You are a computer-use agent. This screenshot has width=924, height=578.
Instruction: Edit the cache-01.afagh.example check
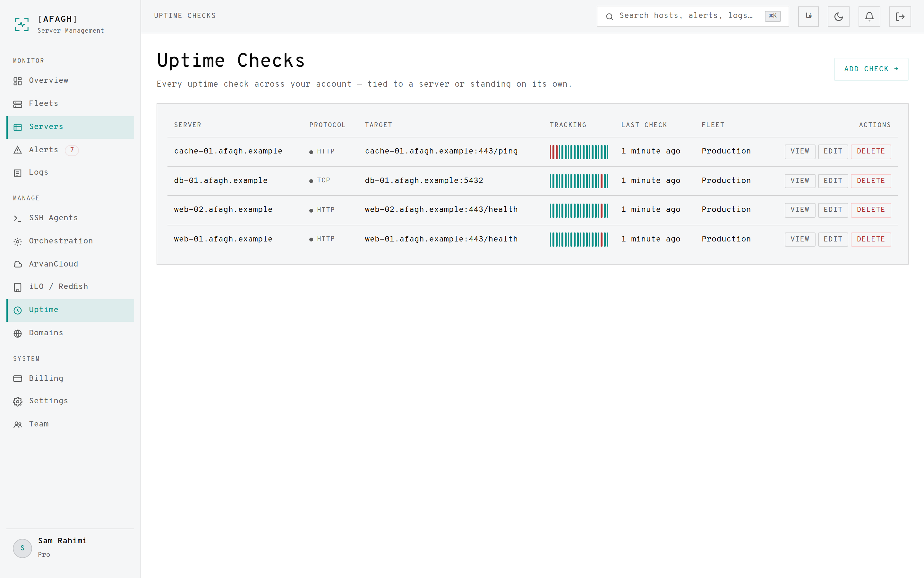coord(833,151)
